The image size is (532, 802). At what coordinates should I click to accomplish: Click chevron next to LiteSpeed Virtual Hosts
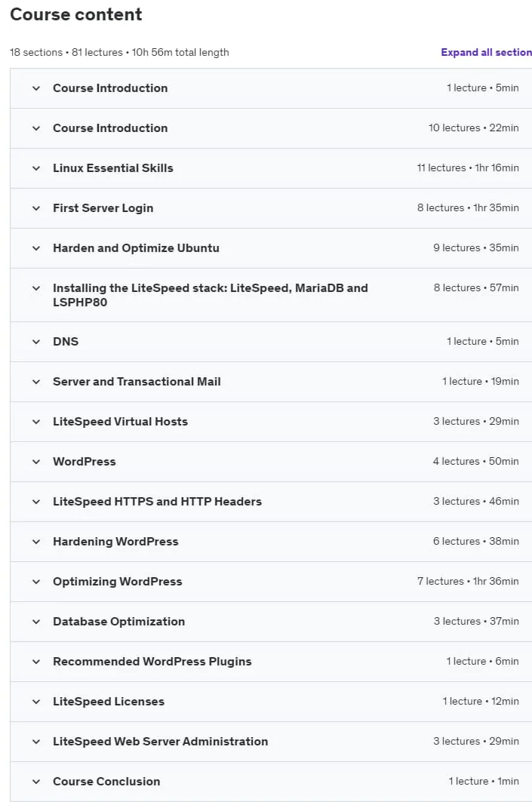coord(36,422)
